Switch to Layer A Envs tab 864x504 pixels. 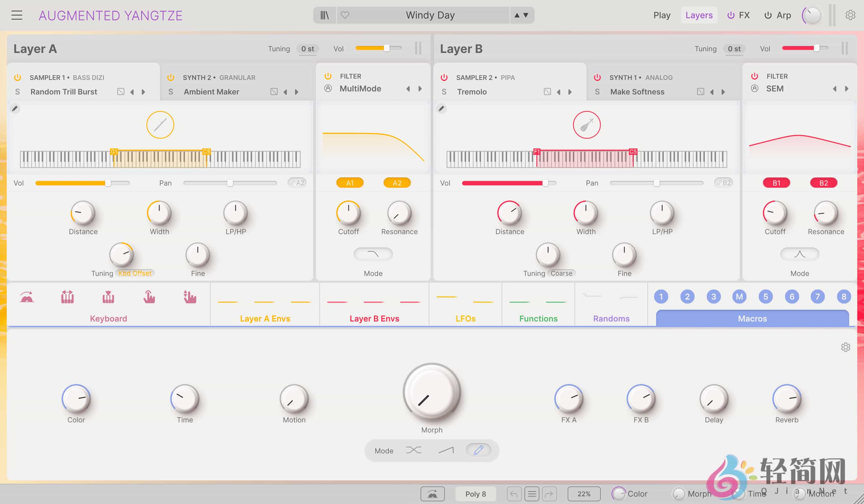(265, 318)
